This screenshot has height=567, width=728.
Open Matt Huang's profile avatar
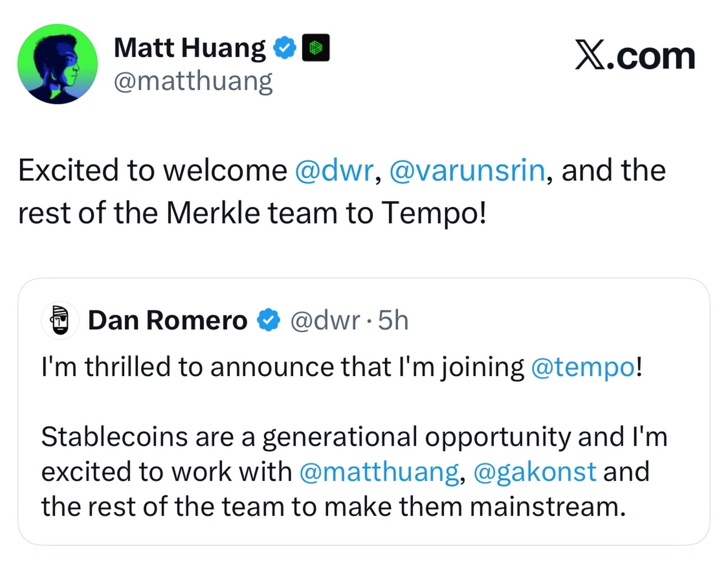pyautogui.click(x=58, y=64)
